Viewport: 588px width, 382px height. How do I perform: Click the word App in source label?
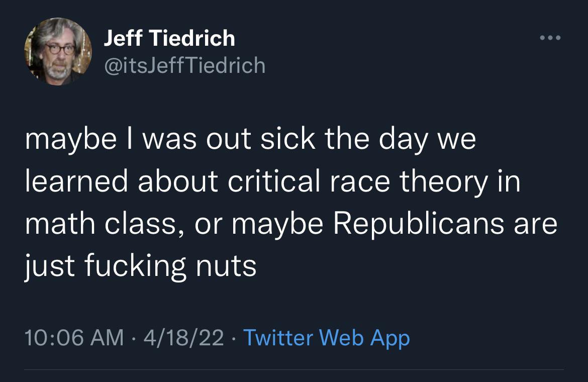click(x=390, y=339)
